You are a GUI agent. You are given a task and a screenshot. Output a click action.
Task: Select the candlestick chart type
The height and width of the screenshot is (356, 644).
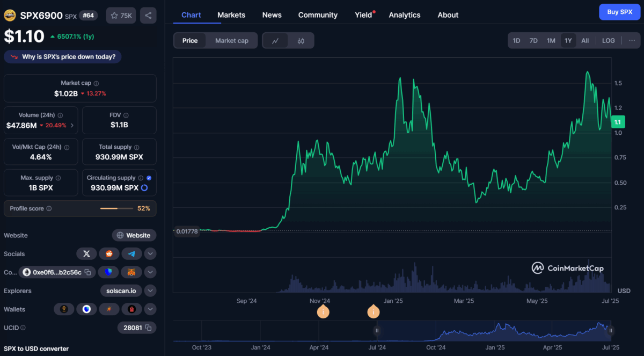click(301, 41)
